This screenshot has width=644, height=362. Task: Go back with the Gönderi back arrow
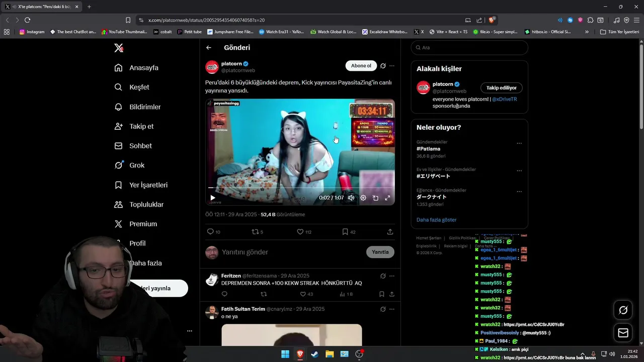[x=209, y=48]
